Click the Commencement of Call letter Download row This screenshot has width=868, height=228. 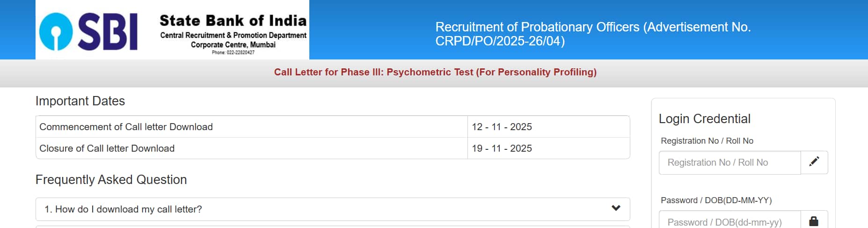click(126, 127)
